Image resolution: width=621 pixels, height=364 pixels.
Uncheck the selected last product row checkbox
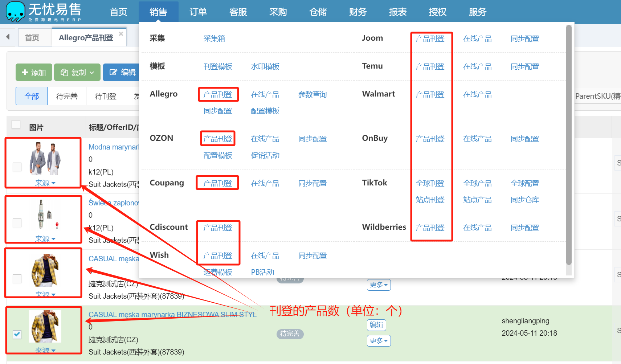tap(17, 334)
